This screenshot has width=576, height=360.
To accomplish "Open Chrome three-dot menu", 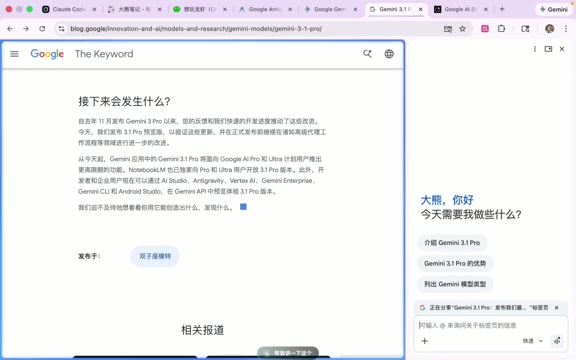I will [566, 29].
